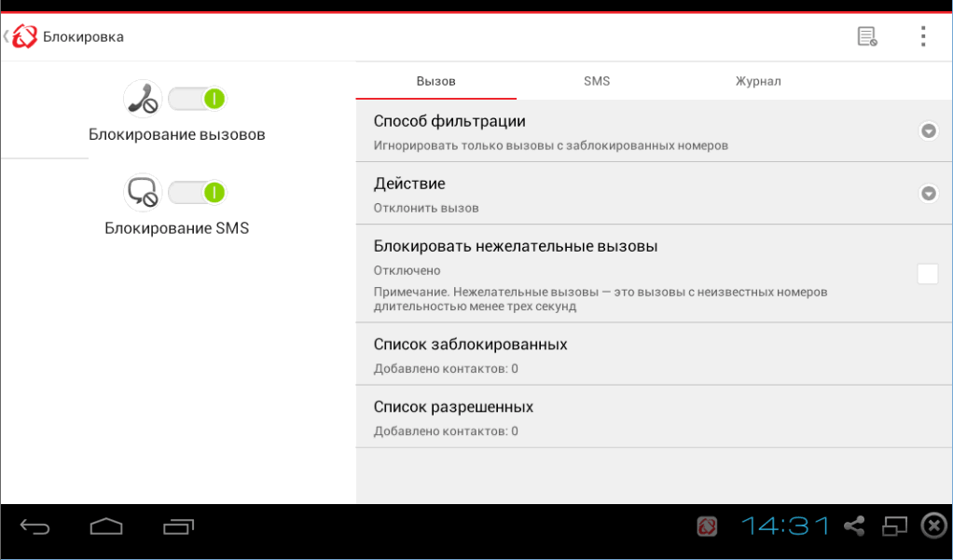Open the Dr.Web logo icon in header
This screenshot has height=560, width=953.
coord(22,35)
